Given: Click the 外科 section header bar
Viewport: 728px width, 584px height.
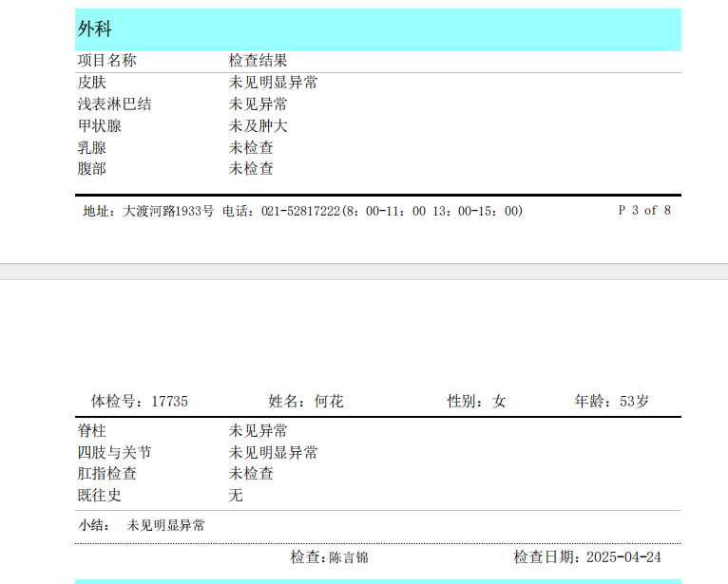Looking at the screenshot, I should pos(377,29).
